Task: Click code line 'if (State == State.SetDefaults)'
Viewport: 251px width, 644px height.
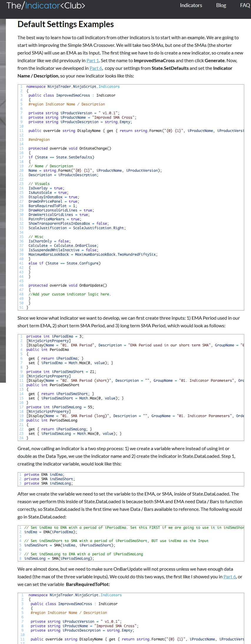Action: point(61,157)
